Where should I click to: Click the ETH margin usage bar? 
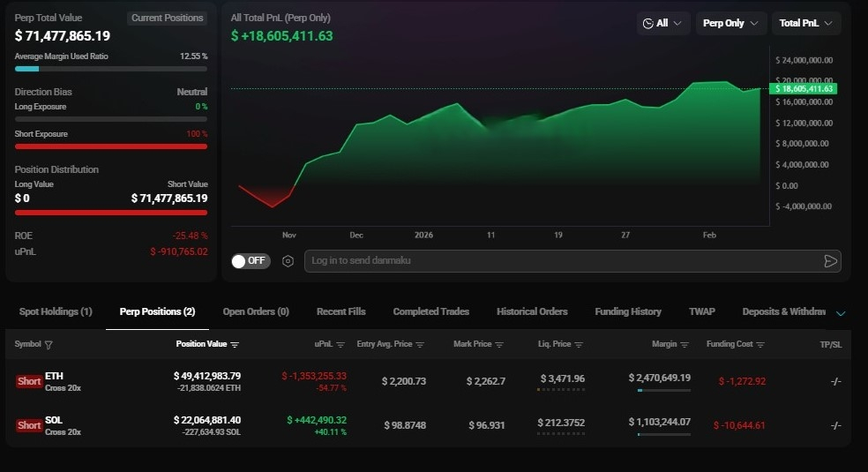[x=663, y=390]
